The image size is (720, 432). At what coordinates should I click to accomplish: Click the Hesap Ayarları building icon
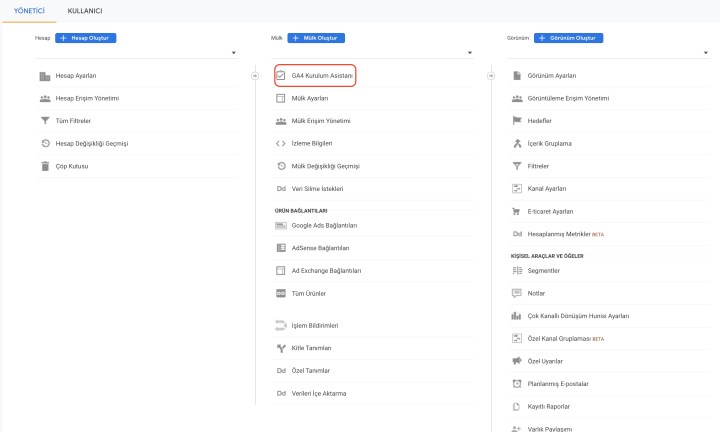point(45,76)
